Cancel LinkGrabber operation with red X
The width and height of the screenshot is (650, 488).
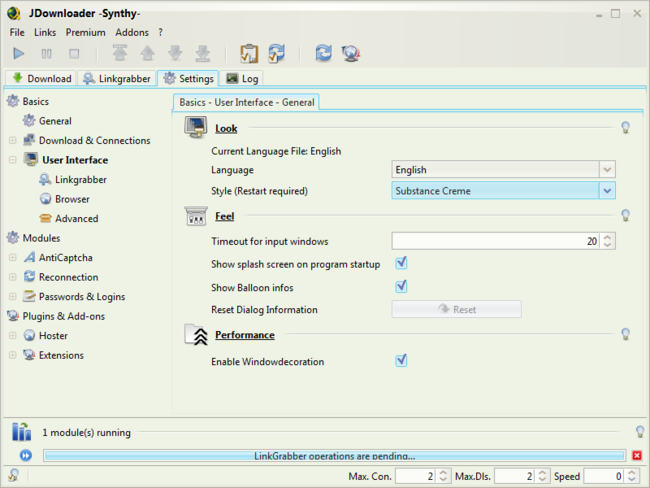pyautogui.click(x=637, y=456)
